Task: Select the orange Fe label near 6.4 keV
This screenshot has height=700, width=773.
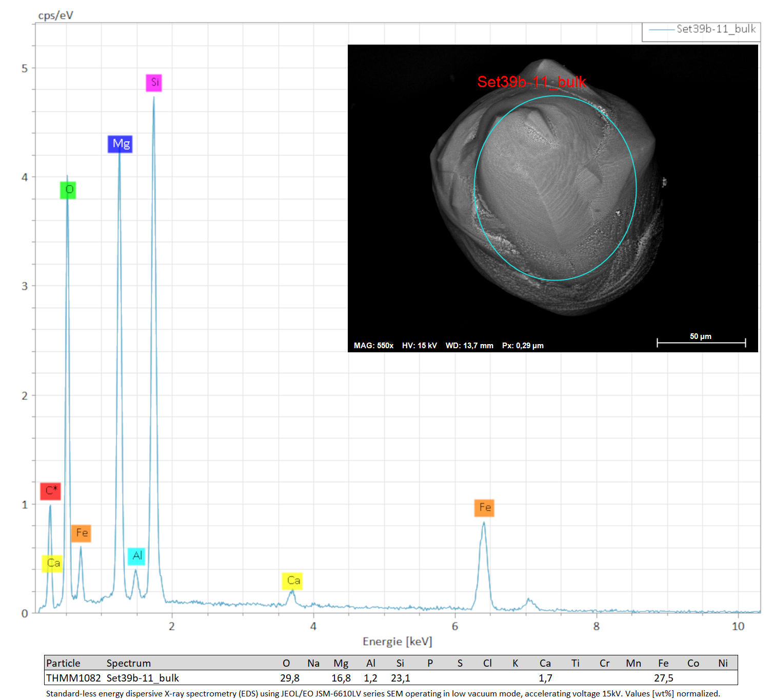Action: [x=484, y=508]
